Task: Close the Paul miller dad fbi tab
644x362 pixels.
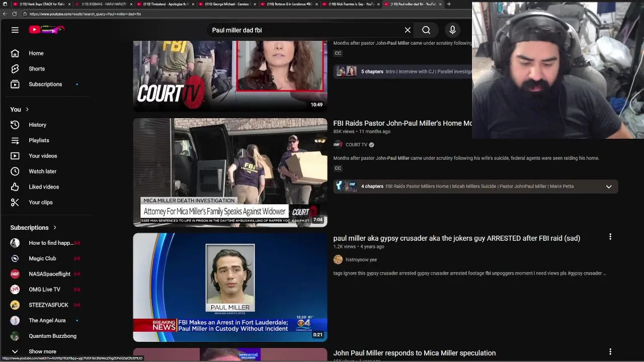Action: tap(440, 4)
